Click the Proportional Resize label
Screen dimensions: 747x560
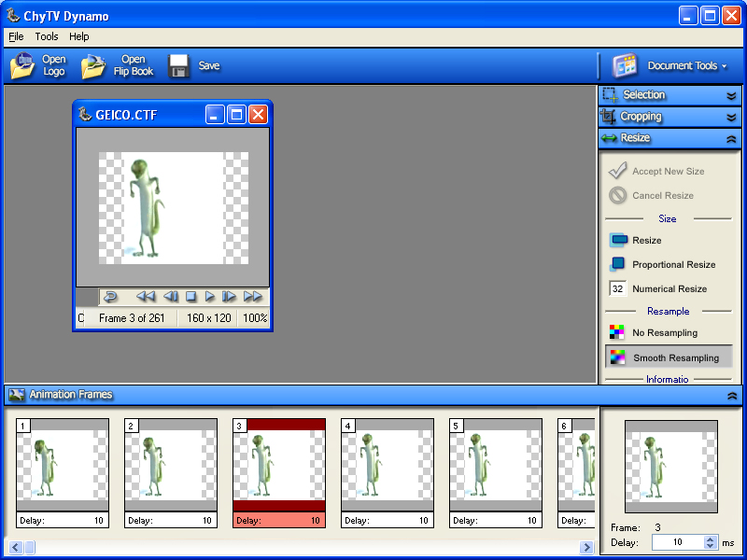tap(673, 264)
